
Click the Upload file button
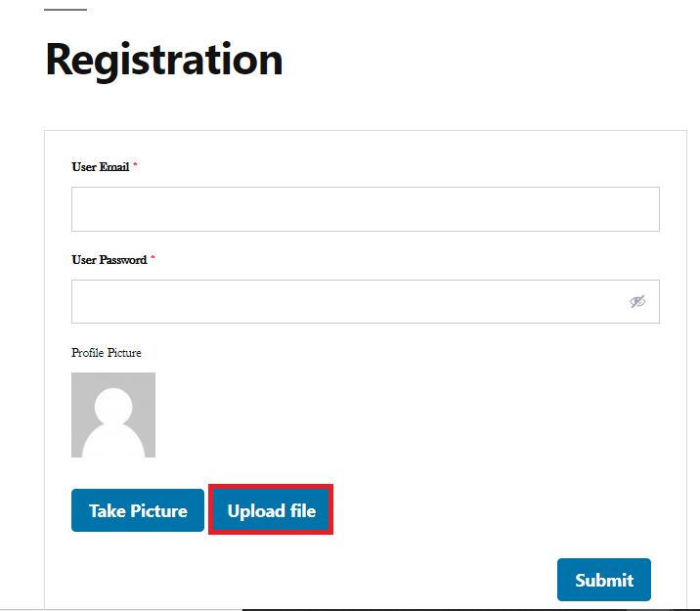coord(271,510)
